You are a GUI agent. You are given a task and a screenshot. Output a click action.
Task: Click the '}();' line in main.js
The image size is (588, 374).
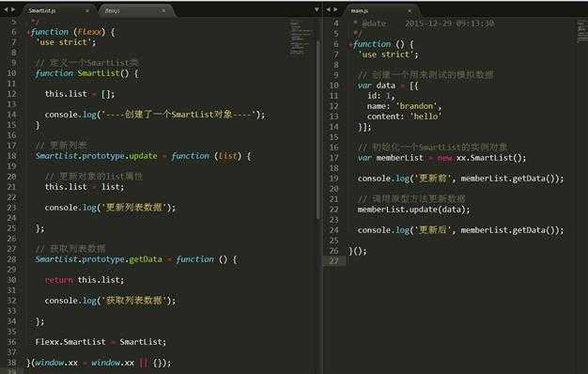358,251
